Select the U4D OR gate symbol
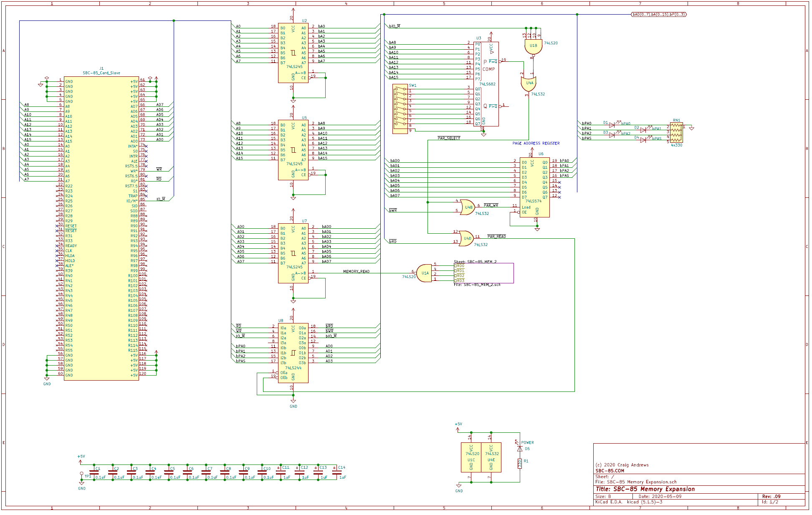 [466, 239]
